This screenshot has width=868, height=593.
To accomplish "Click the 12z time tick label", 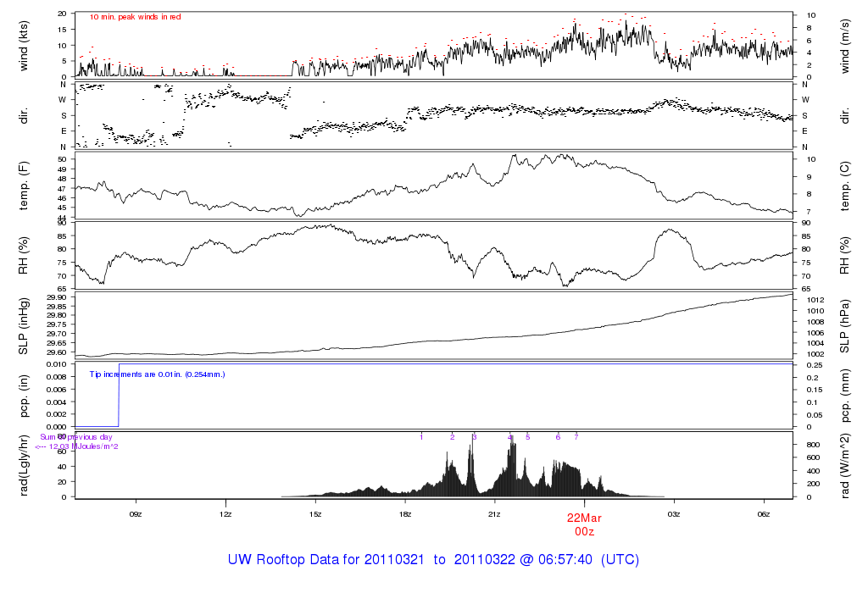I will click(x=225, y=514).
